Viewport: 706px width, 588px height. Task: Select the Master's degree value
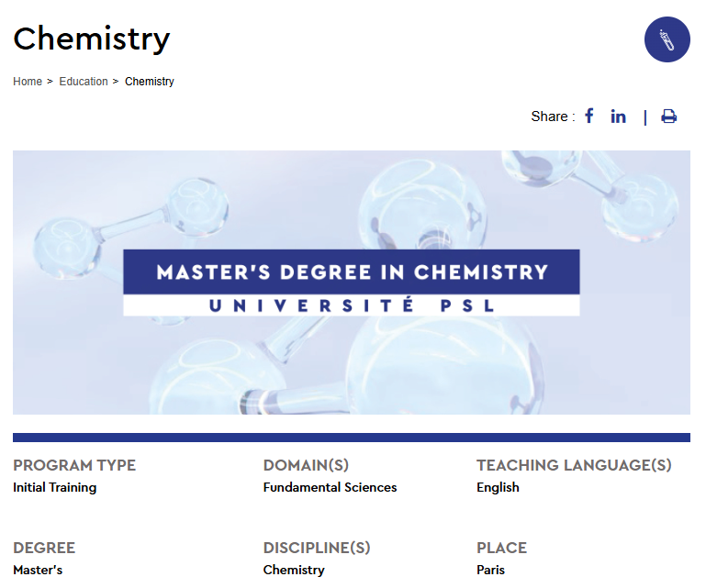(38, 570)
